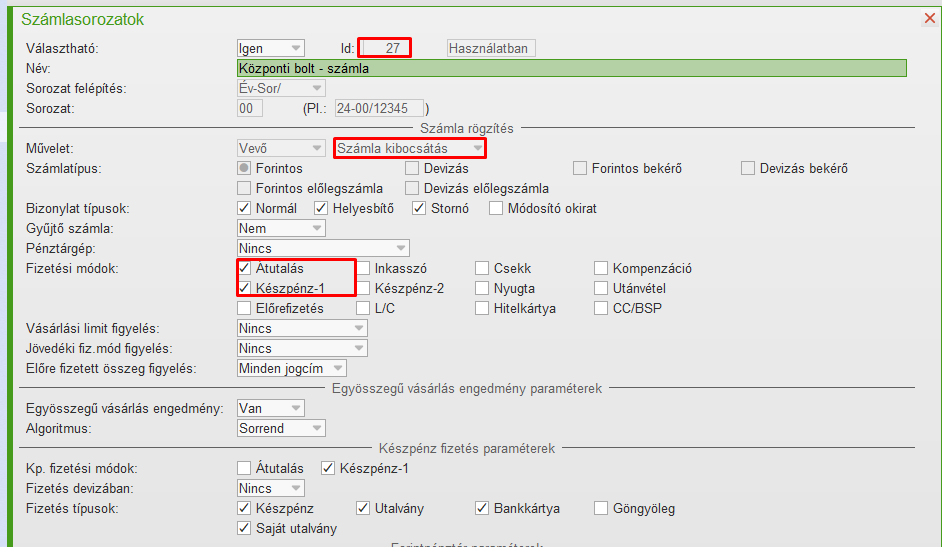Check the Kompenzáció payment method

(x=601, y=268)
